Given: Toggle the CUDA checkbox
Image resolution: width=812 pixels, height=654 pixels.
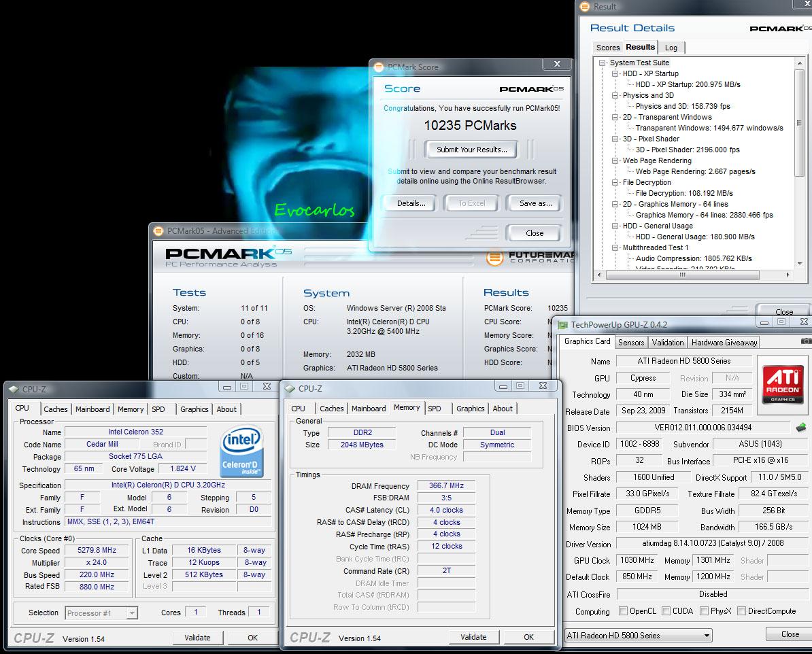Looking at the screenshot, I should [666, 611].
